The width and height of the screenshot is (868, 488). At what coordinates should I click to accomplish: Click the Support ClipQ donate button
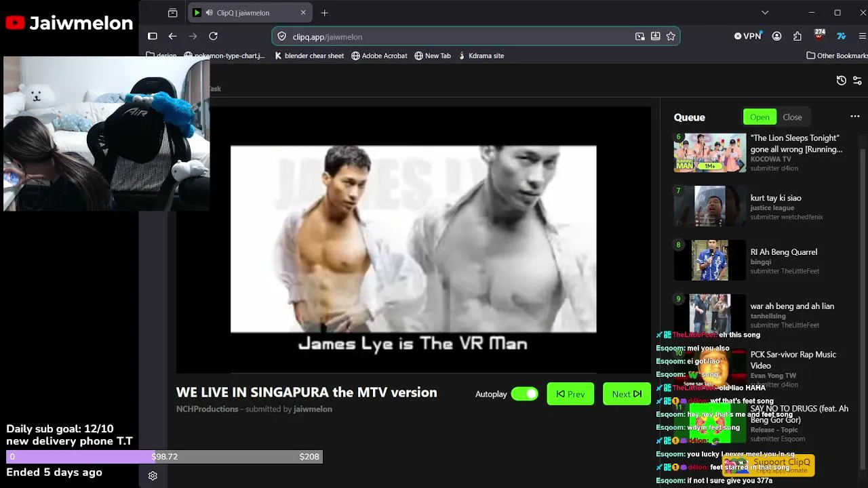(x=768, y=465)
